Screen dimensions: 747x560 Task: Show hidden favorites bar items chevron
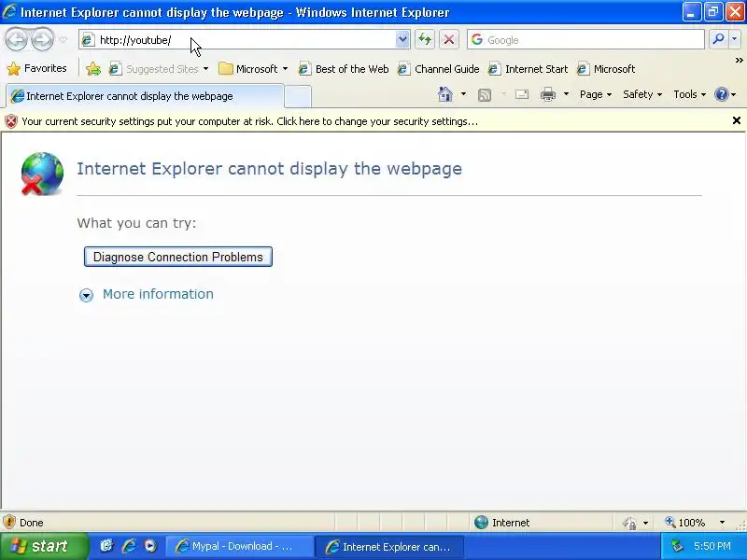click(x=739, y=61)
